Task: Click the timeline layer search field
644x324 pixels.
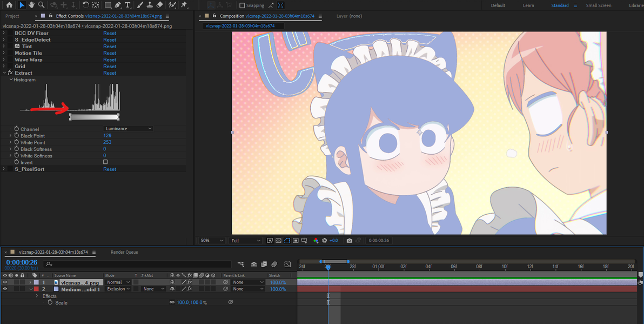Action: coord(137,264)
